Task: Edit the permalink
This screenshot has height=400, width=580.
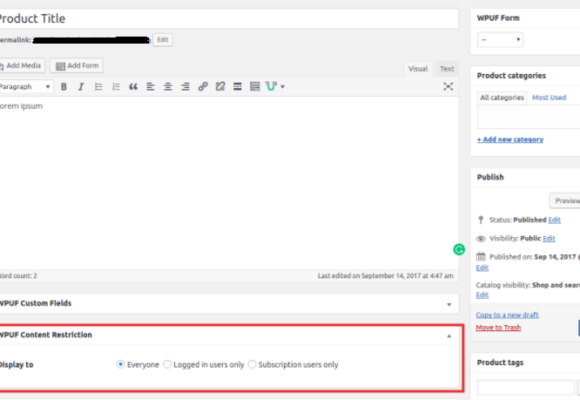Action: 162,40
